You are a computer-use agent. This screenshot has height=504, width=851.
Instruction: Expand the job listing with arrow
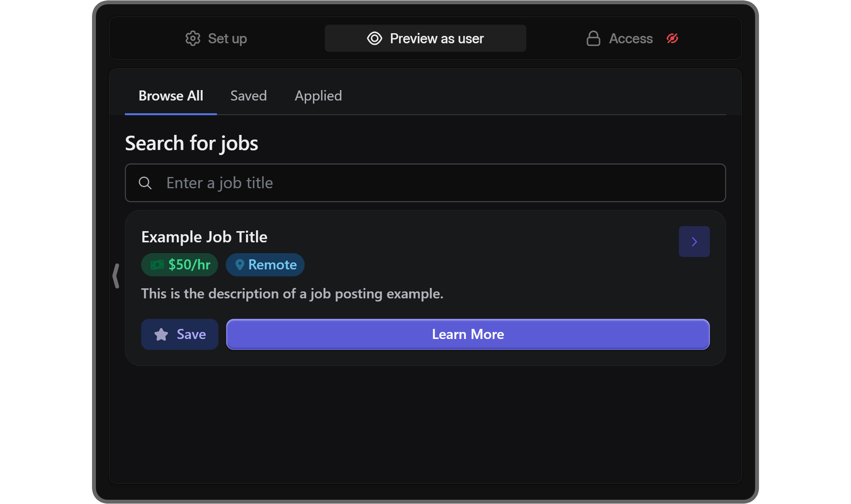(694, 241)
